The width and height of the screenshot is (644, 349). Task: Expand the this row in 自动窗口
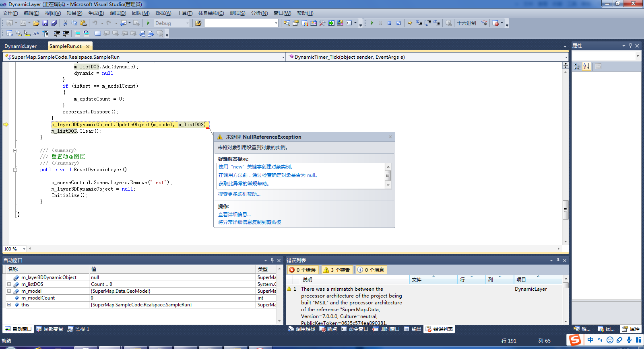tap(9, 305)
